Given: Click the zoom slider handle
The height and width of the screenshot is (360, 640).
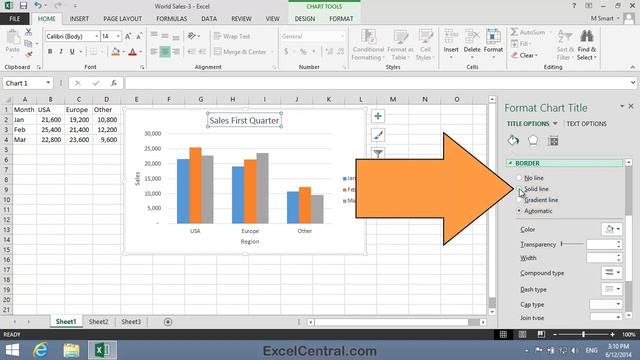Looking at the screenshot, I should point(584,334).
